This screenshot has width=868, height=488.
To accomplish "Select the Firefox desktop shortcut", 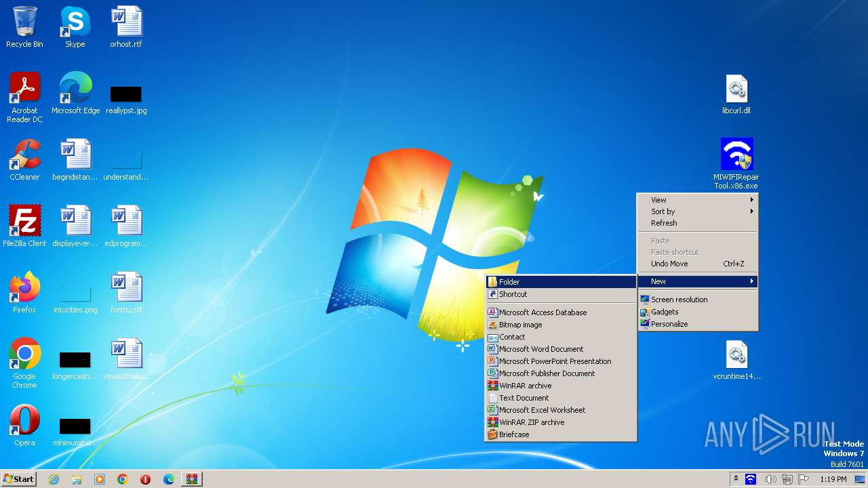I will pos(24,292).
